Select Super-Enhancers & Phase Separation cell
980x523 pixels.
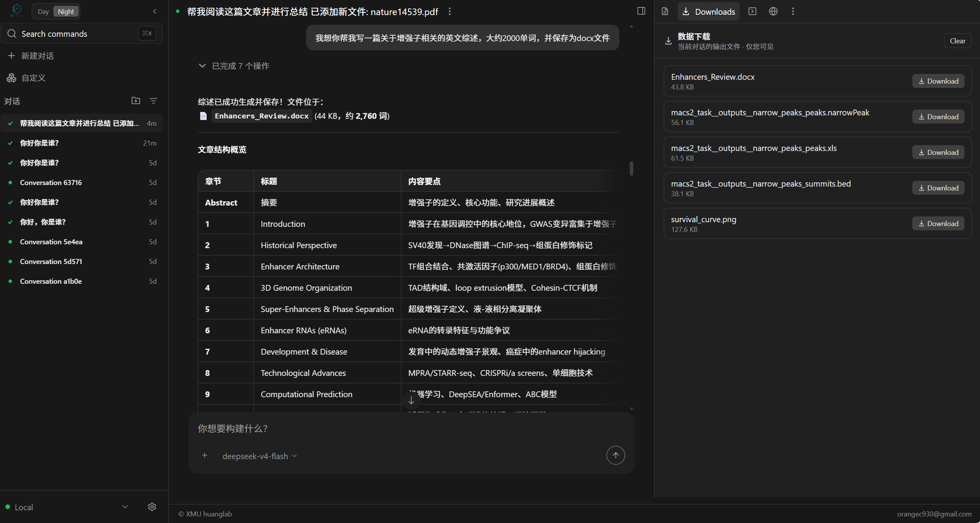[327, 309]
